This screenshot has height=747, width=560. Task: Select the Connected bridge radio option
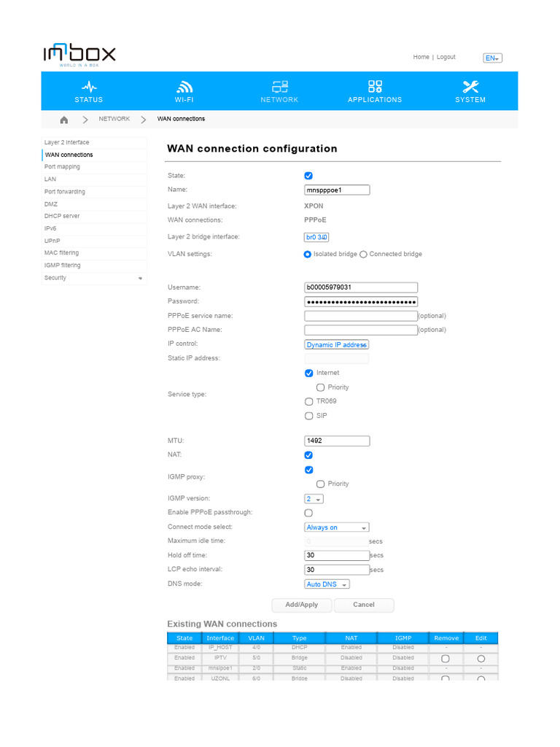[x=363, y=255]
